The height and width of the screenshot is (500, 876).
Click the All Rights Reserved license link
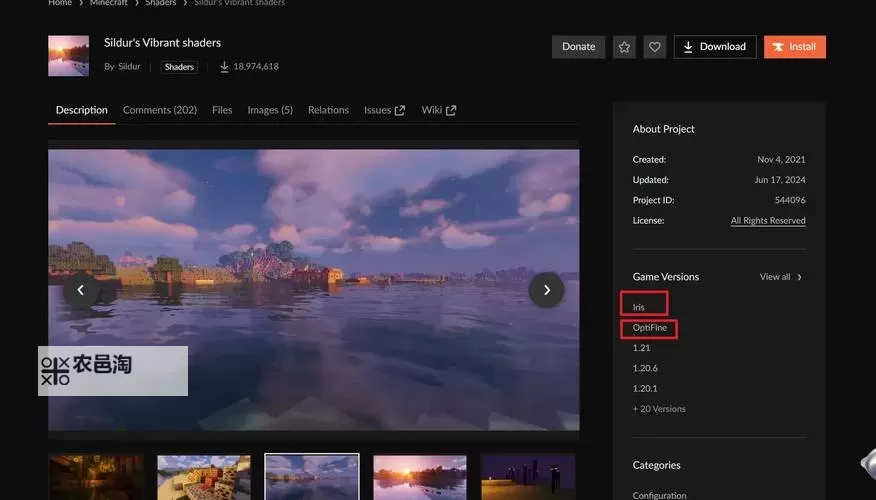[x=767, y=221]
